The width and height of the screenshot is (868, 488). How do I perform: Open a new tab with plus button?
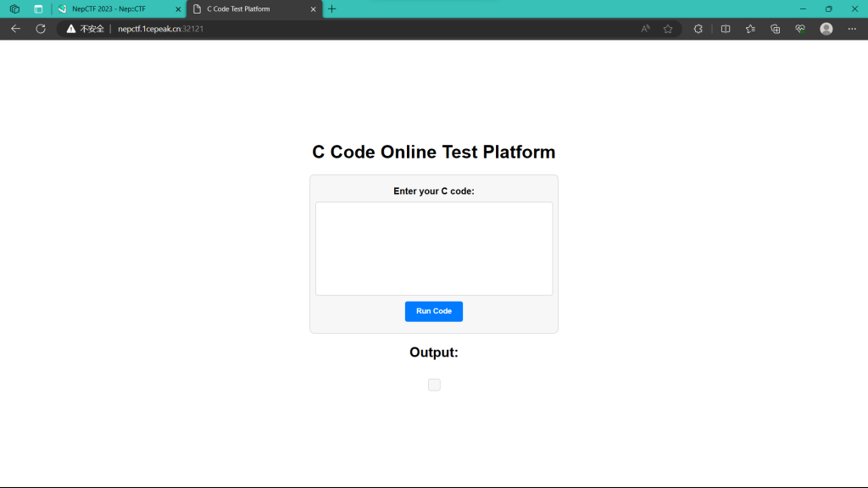(331, 8)
